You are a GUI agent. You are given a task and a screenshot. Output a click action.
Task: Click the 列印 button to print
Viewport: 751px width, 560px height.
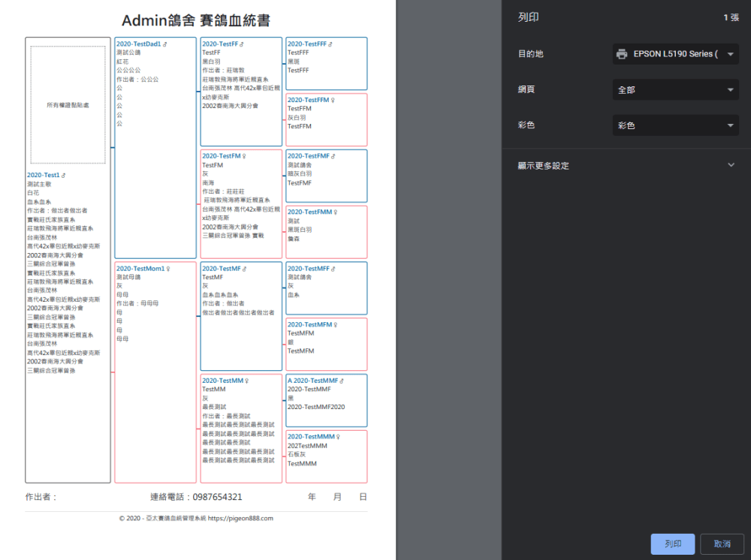[x=672, y=543]
